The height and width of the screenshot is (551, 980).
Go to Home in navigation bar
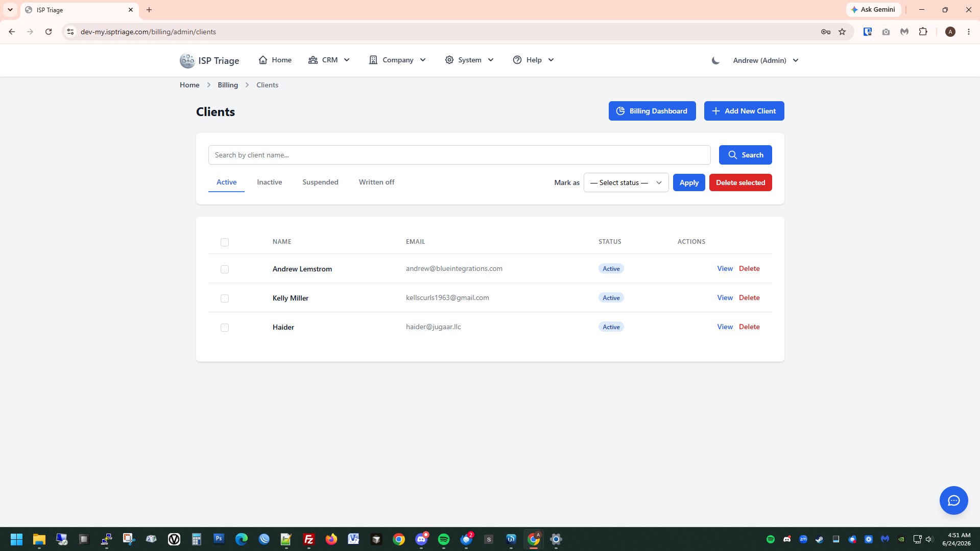[275, 60]
